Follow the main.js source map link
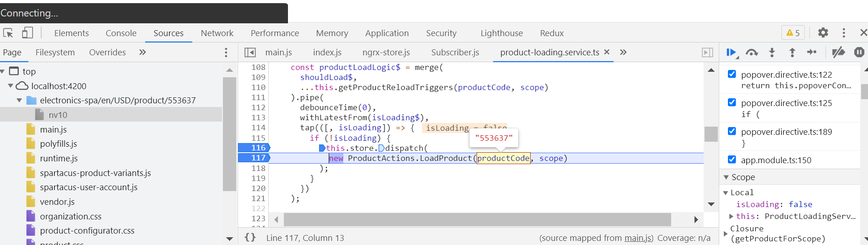 638,238
